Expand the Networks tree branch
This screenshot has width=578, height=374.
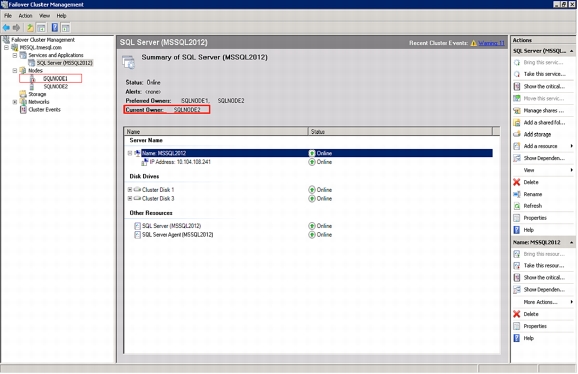pos(15,102)
